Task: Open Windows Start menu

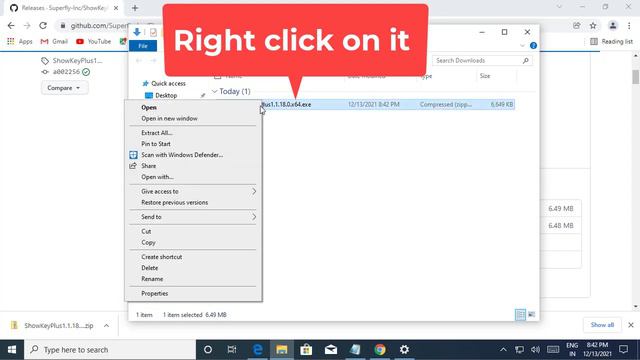Action: pyautogui.click(x=12, y=349)
